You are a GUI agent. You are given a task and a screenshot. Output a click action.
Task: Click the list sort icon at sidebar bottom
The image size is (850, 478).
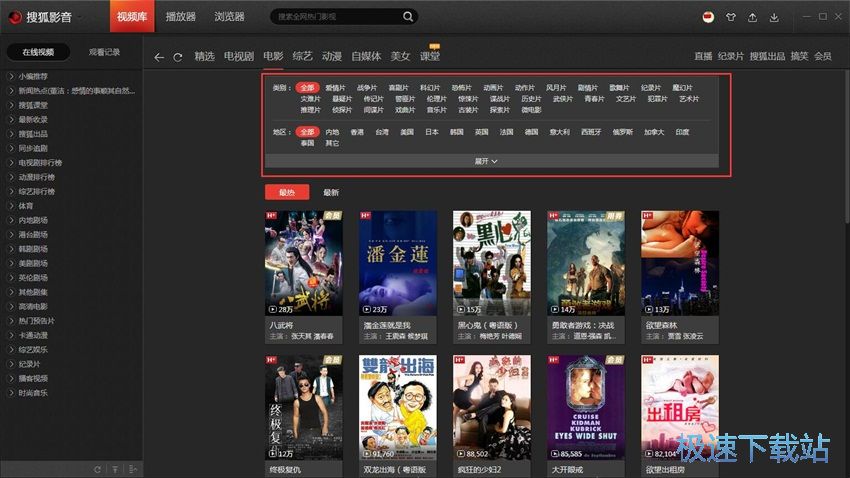click(x=133, y=469)
